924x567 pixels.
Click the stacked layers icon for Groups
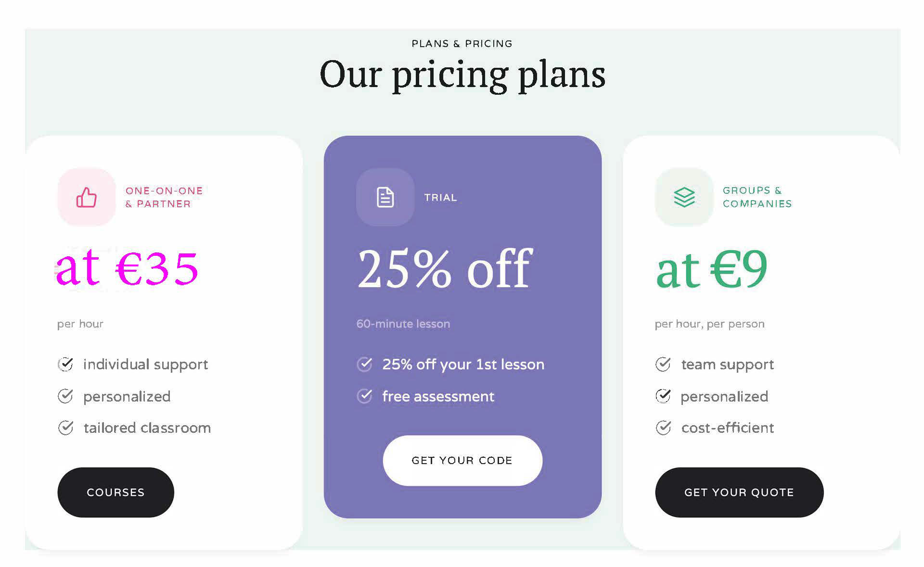point(684,197)
